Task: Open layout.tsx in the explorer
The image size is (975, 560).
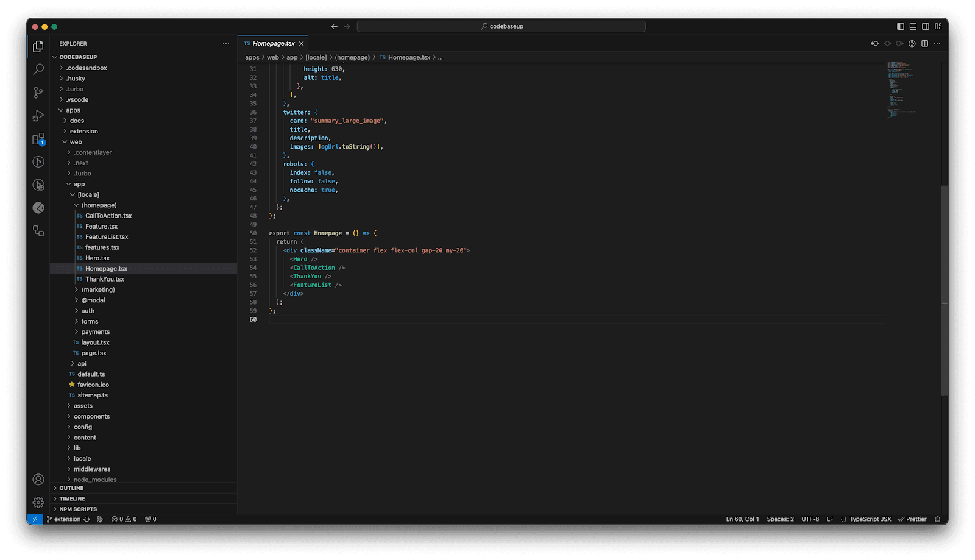Action: (x=143, y=342)
